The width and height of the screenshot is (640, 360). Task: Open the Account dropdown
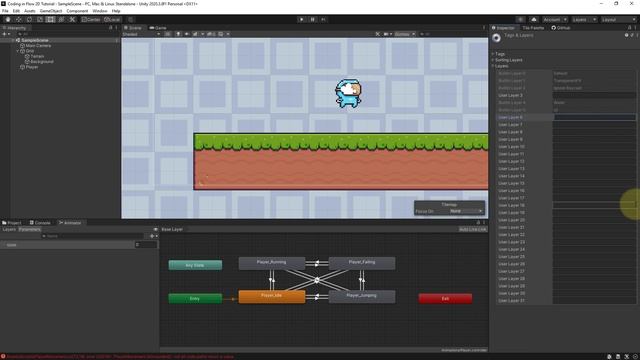555,19
